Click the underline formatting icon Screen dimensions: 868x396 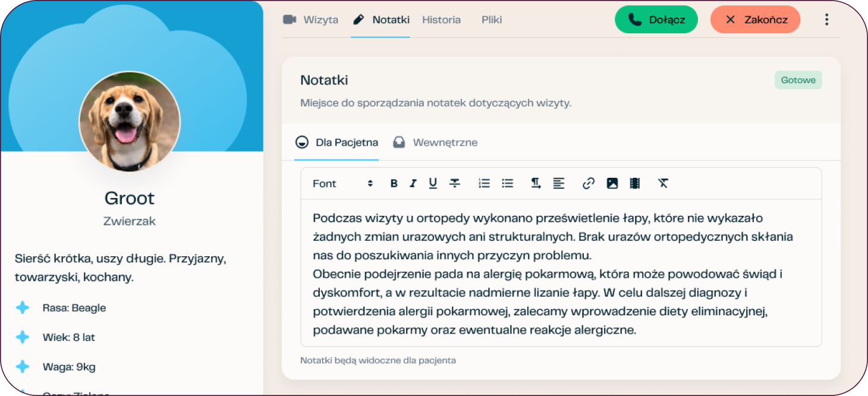point(433,184)
